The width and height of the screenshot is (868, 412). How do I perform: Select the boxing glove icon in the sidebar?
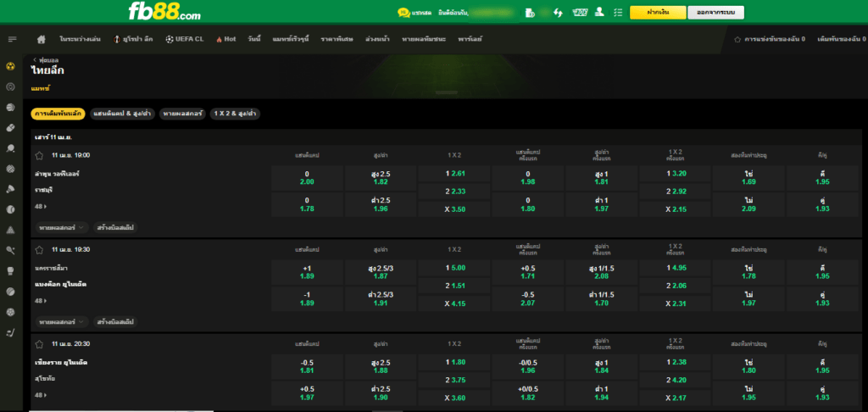(x=10, y=270)
